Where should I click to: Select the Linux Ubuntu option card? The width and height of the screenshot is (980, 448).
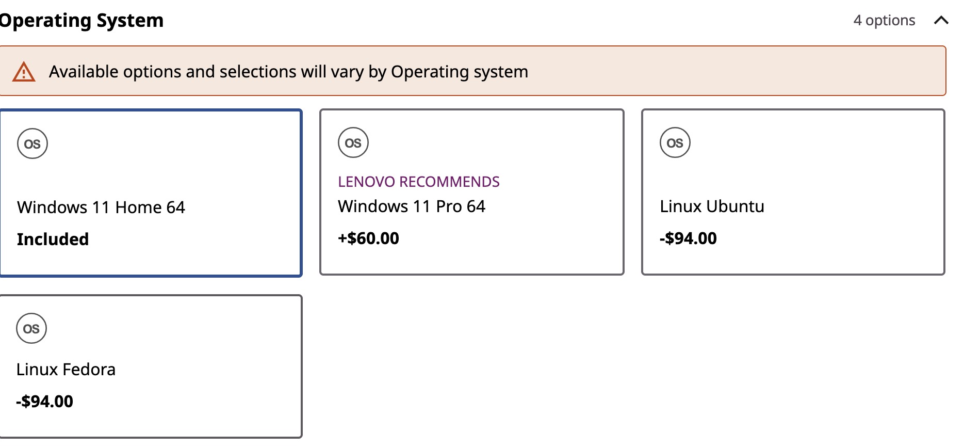coord(793,192)
